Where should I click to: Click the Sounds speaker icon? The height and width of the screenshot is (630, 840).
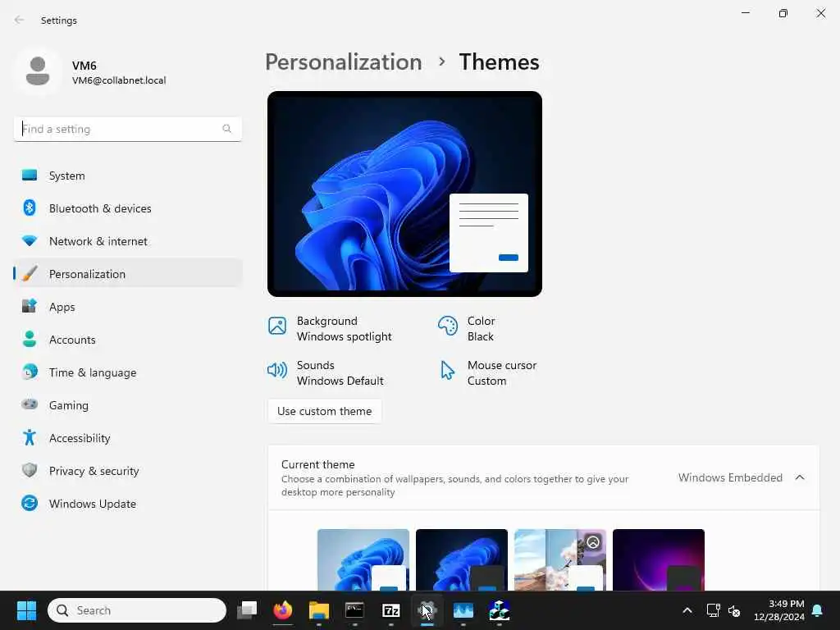[277, 370]
